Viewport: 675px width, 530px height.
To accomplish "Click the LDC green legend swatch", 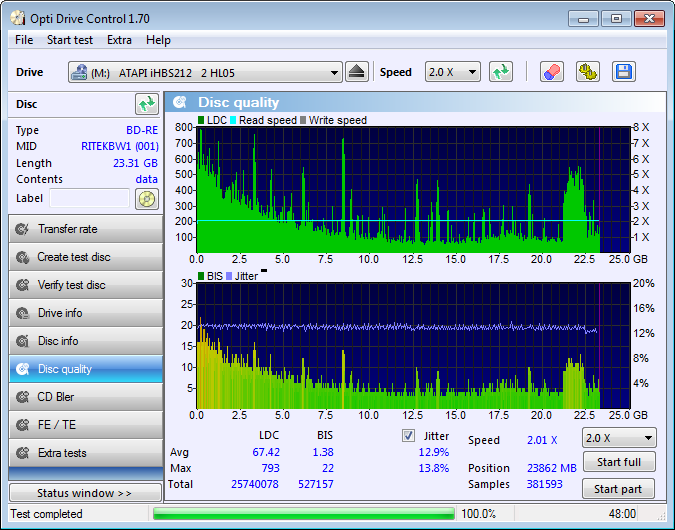I will point(201,120).
